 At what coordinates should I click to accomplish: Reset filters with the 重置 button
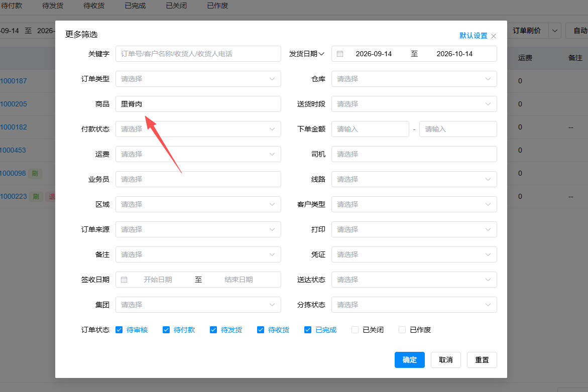pos(482,360)
